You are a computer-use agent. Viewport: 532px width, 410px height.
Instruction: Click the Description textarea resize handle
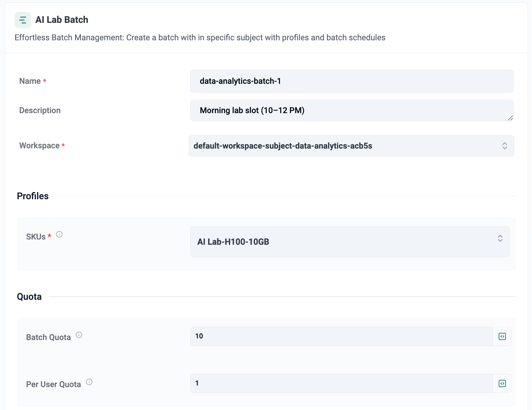pyautogui.click(x=510, y=118)
